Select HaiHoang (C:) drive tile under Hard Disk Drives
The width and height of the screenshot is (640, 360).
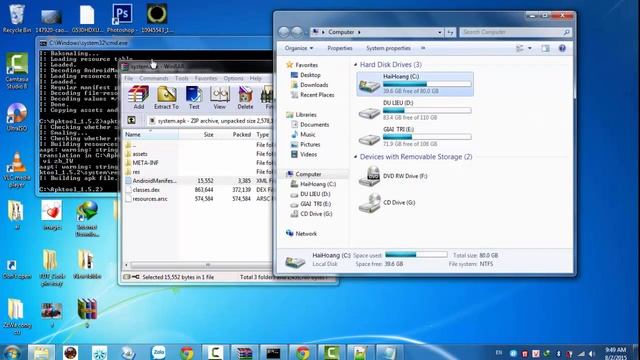415,84
